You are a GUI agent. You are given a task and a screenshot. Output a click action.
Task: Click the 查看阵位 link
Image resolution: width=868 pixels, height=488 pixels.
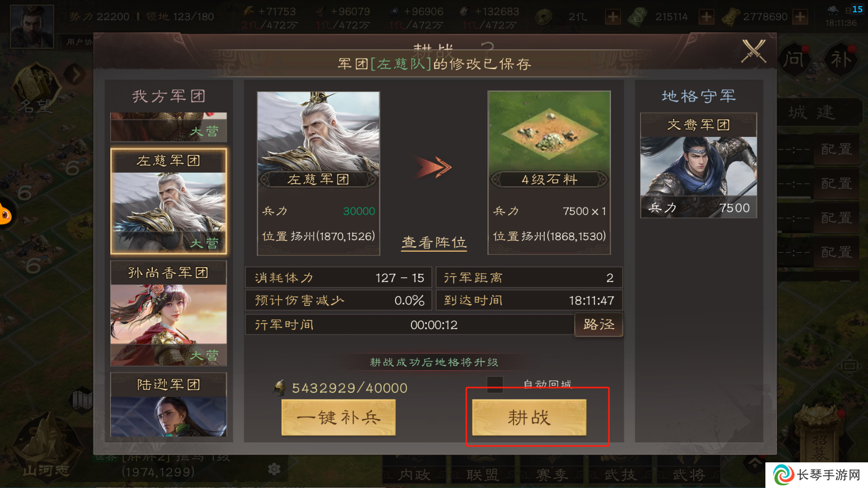(x=434, y=242)
